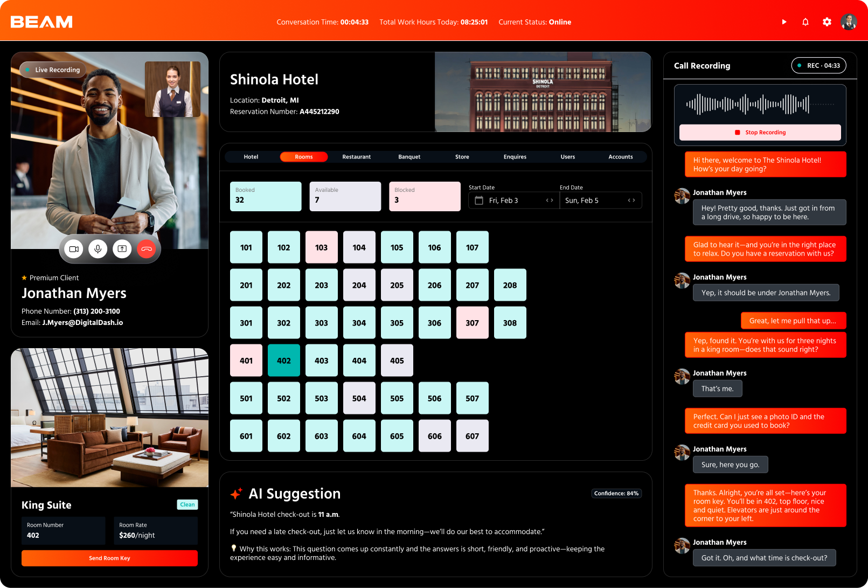Click the Room Rate $260/night field
This screenshot has width=868, height=588.
pos(156,531)
